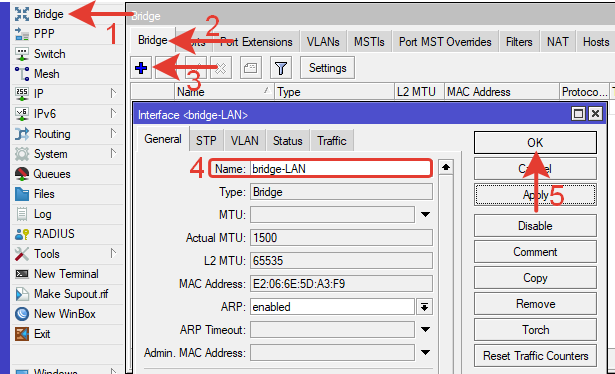Screen dimensions: 615x374
Task: Expand the IP submenu arrow
Action: pyautogui.click(x=113, y=93)
